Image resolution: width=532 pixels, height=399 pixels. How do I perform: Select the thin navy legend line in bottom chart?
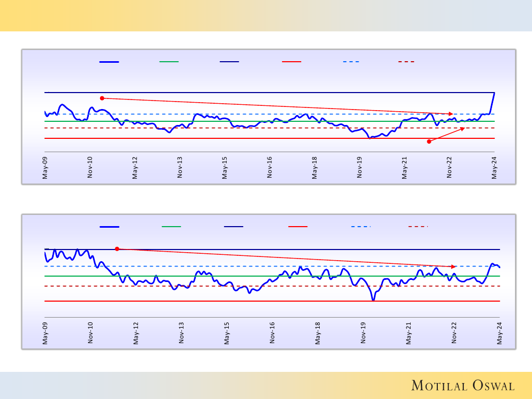point(234,227)
